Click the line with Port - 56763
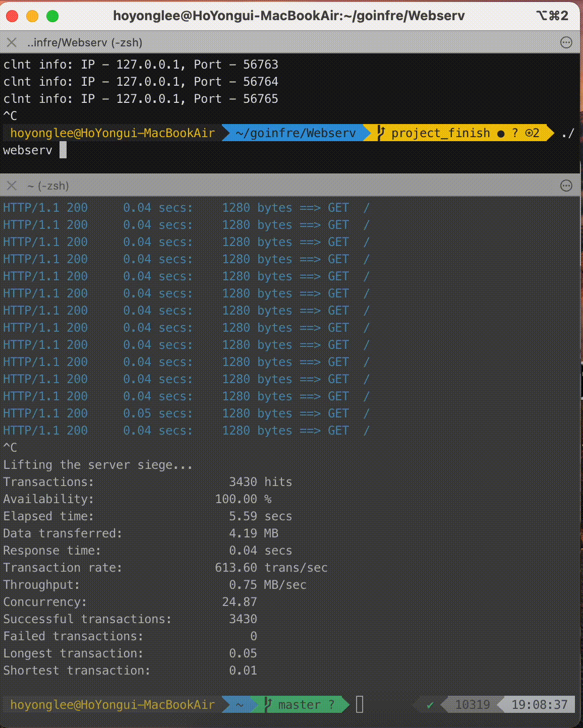 (141, 65)
